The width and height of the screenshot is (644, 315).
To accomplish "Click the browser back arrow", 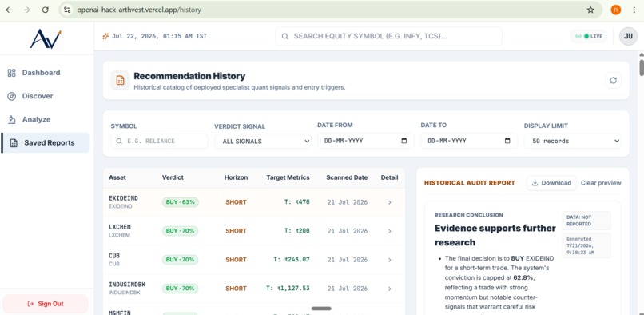I will [x=9, y=10].
